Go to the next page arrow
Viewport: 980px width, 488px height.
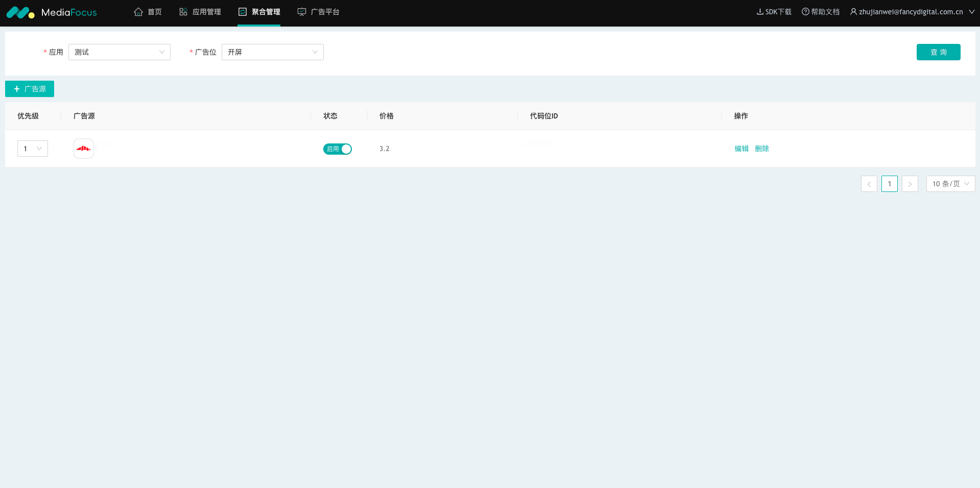(x=910, y=184)
